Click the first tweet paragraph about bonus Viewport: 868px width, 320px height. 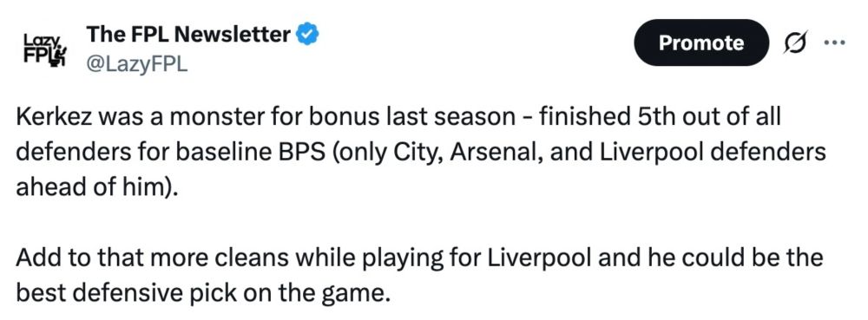pos(421,153)
